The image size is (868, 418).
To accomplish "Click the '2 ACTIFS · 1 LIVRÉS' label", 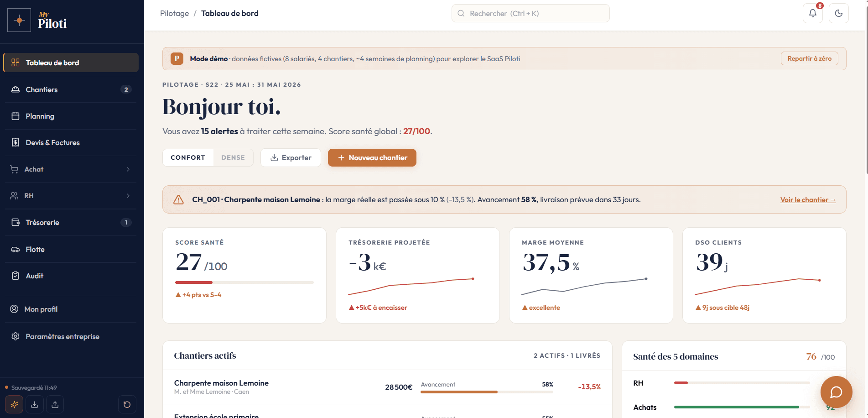I will tap(567, 355).
